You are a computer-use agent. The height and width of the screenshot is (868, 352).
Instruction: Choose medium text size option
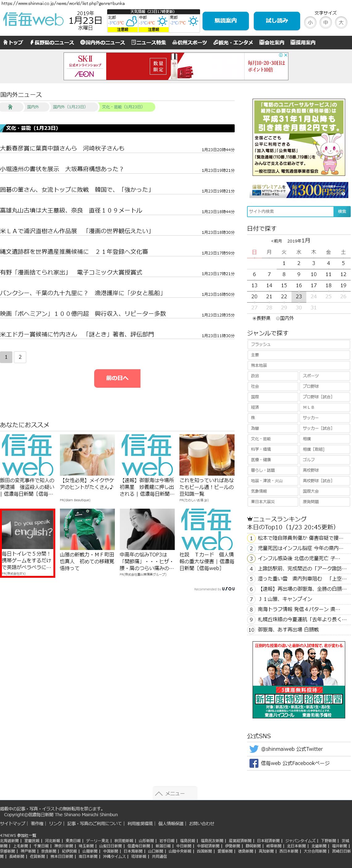click(325, 23)
